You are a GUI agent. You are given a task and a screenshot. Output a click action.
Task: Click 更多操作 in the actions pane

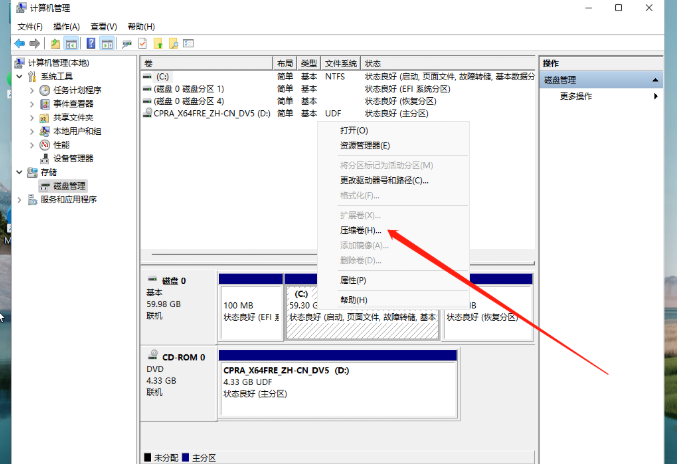coord(576,96)
